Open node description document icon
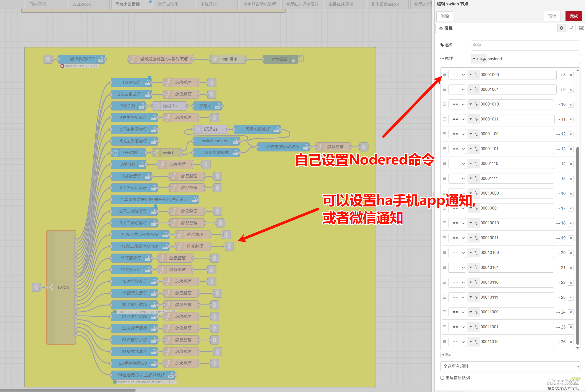Image resolution: width=585 pixels, height=392 pixels. pos(571,28)
